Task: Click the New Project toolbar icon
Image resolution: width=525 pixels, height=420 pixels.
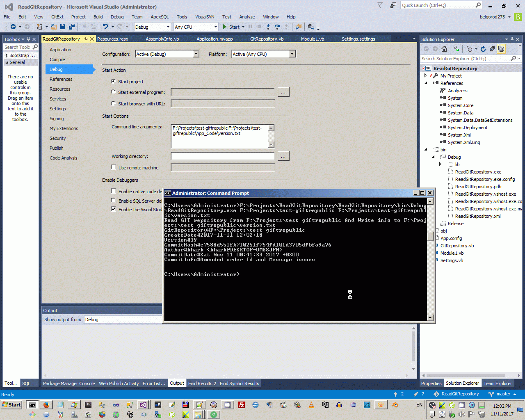Action: coord(40,27)
